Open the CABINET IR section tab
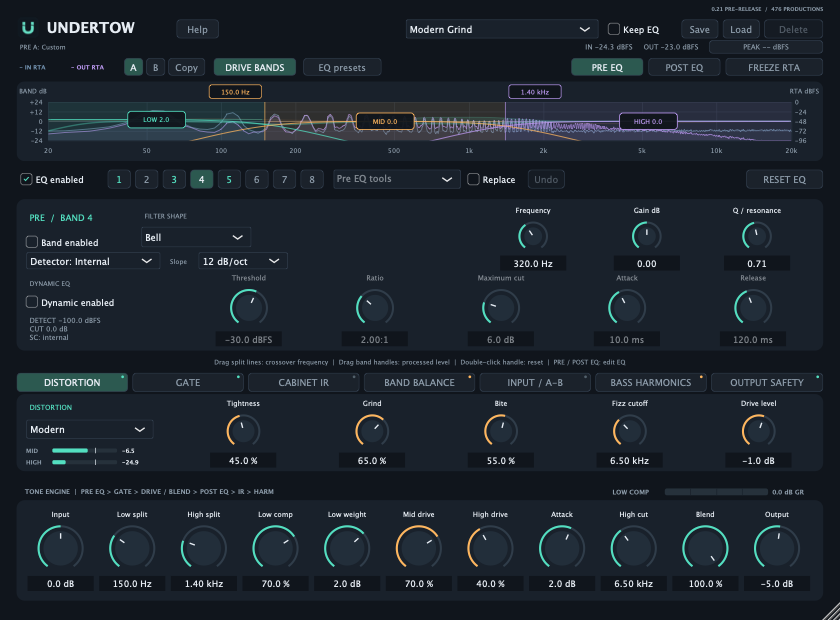Viewport: 840px width, 620px height. point(304,383)
